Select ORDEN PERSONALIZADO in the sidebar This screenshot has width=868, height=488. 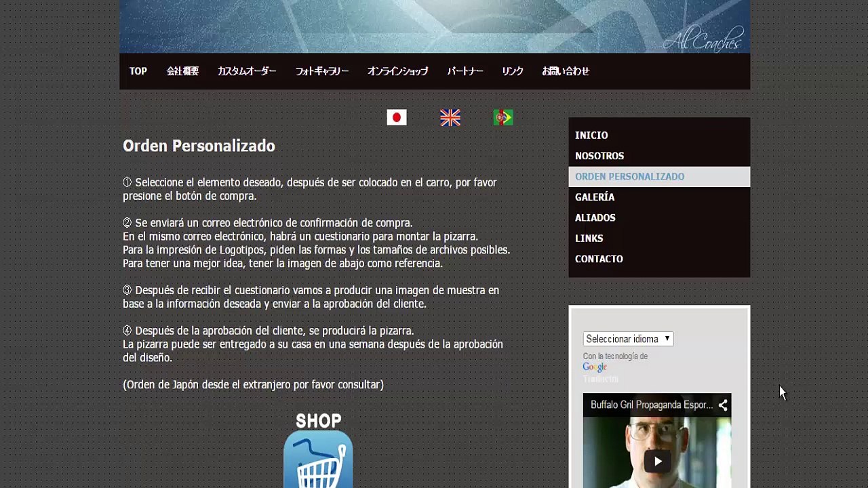coord(659,177)
